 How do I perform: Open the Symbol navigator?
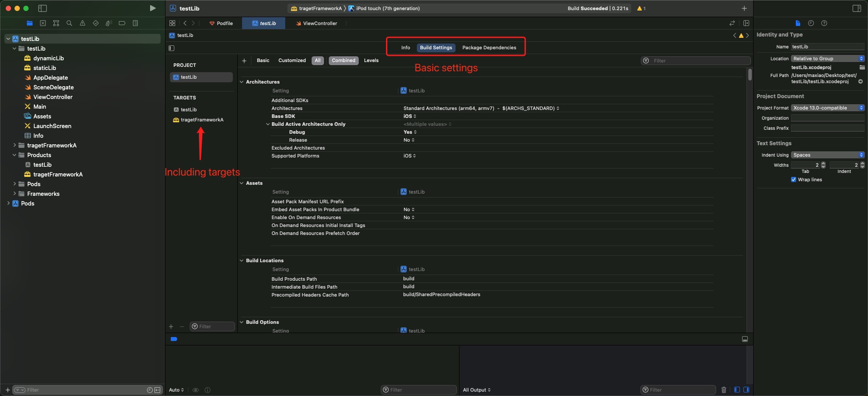tap(56, 23)
